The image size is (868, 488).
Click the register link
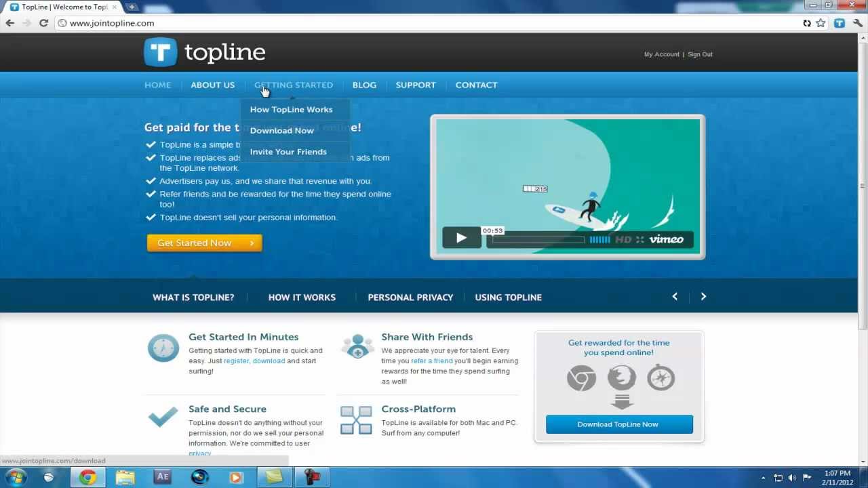[236, 361]
